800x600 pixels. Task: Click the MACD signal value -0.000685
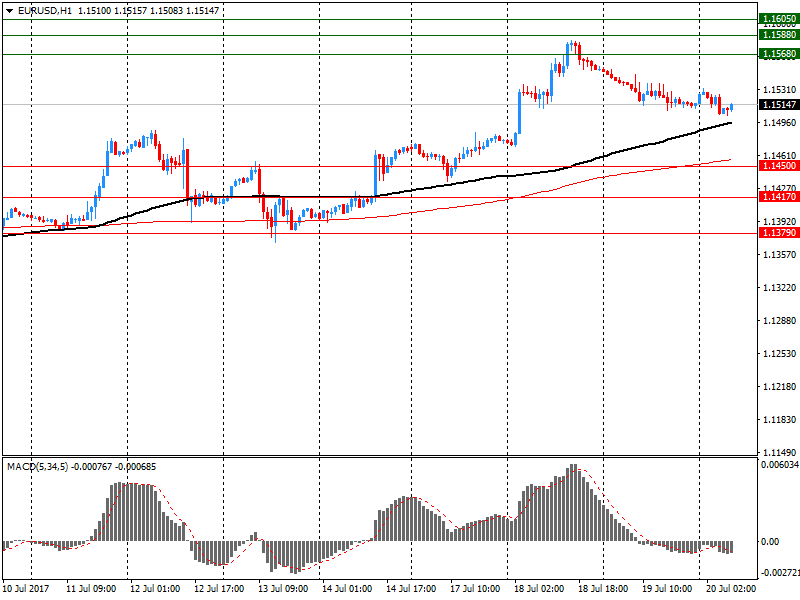(136, 467)
